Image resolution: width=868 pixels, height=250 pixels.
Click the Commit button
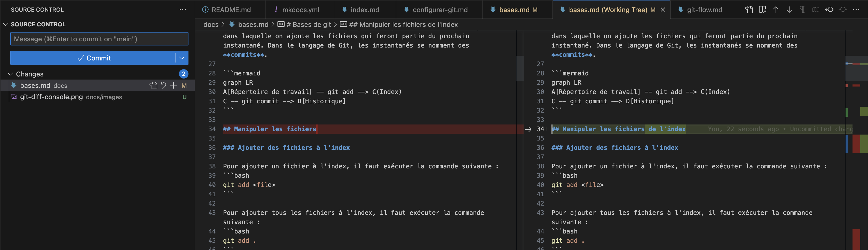[x=93, y=58]
